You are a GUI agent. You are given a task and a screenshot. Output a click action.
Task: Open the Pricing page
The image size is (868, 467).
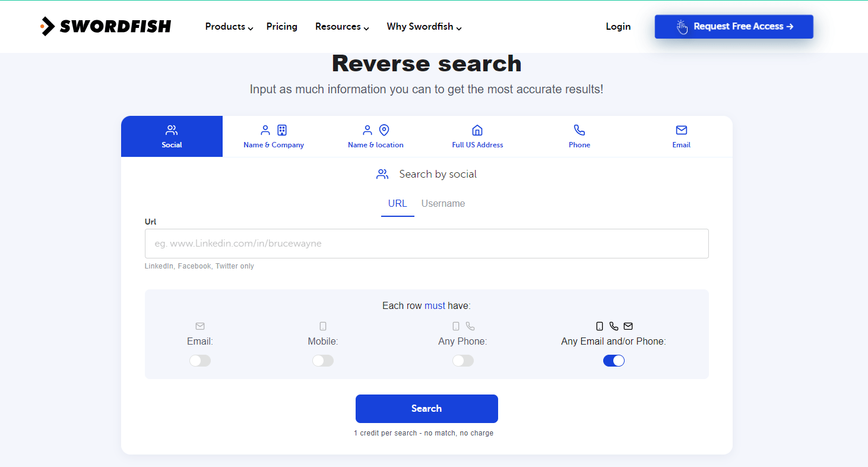[282, 27]
